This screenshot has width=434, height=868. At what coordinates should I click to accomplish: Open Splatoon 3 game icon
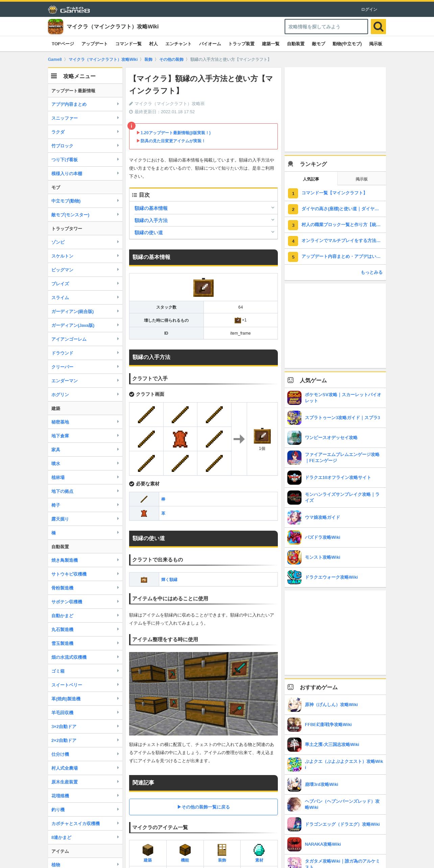(x=294, y=418)
